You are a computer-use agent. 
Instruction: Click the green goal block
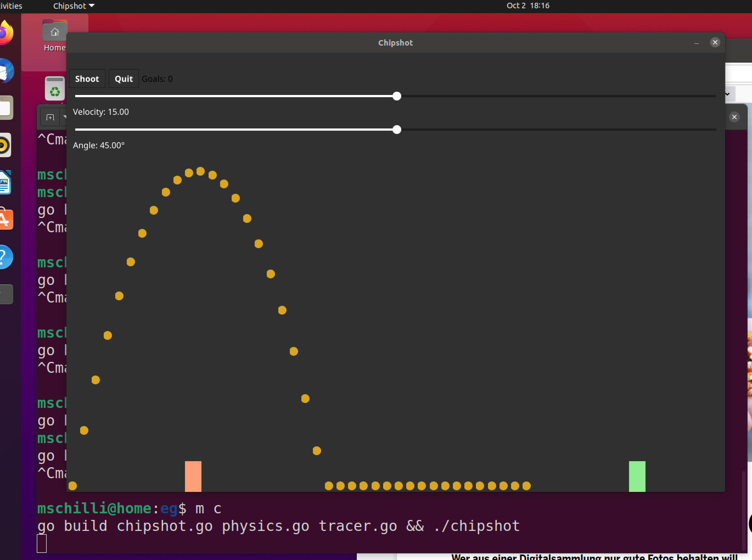(x=637, y=476)
